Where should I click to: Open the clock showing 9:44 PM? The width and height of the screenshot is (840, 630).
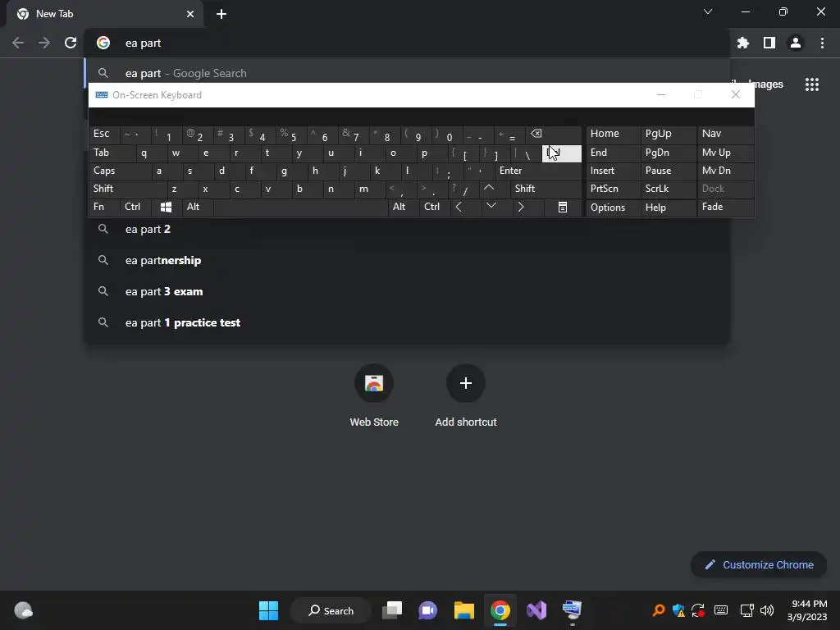[x=808, y=610]
